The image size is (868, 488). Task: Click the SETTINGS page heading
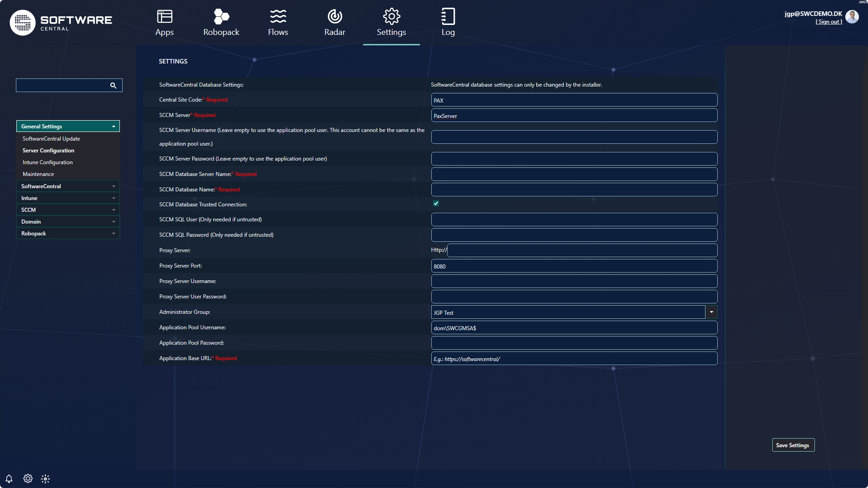[x=173, y=61]
